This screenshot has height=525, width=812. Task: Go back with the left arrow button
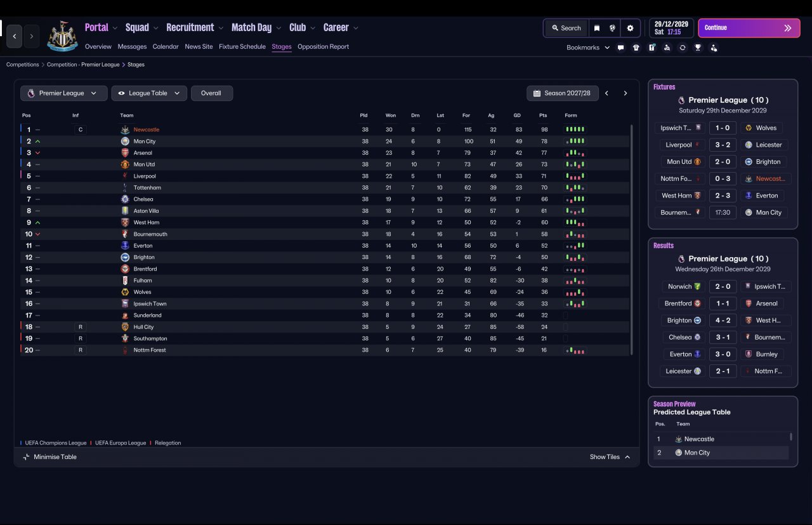15,36
